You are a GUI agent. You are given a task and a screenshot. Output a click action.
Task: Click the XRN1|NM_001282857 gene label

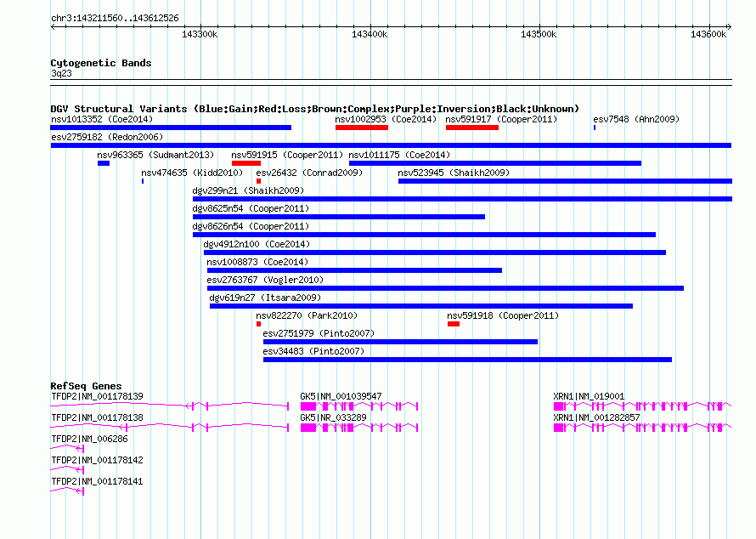click(596, 418)
